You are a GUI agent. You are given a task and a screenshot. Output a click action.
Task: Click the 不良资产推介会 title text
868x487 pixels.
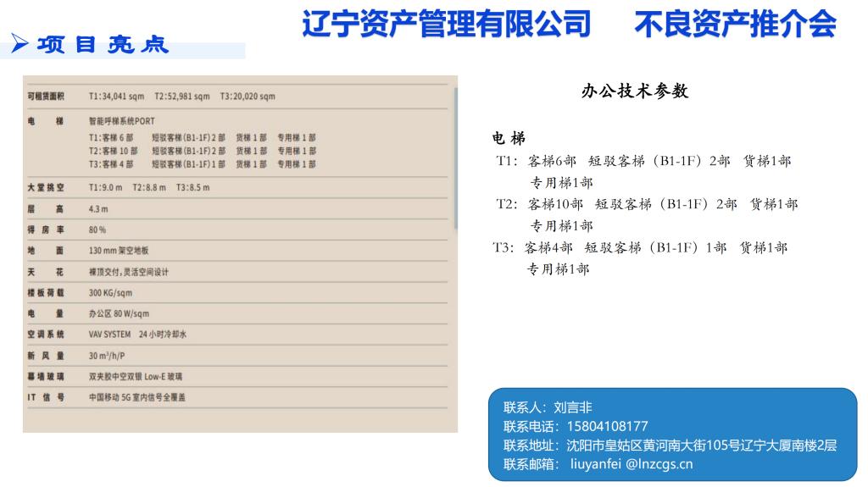pyautogui.click(x=735, y=23)
